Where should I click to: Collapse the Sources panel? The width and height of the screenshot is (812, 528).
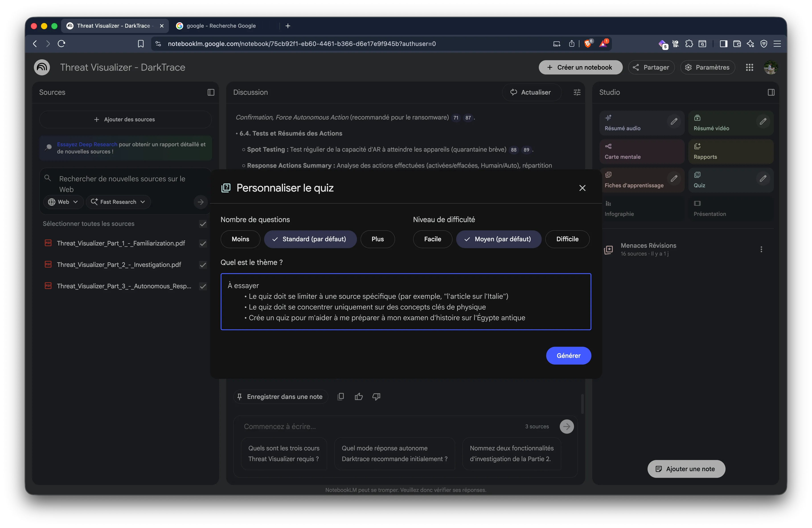(211, 92)
